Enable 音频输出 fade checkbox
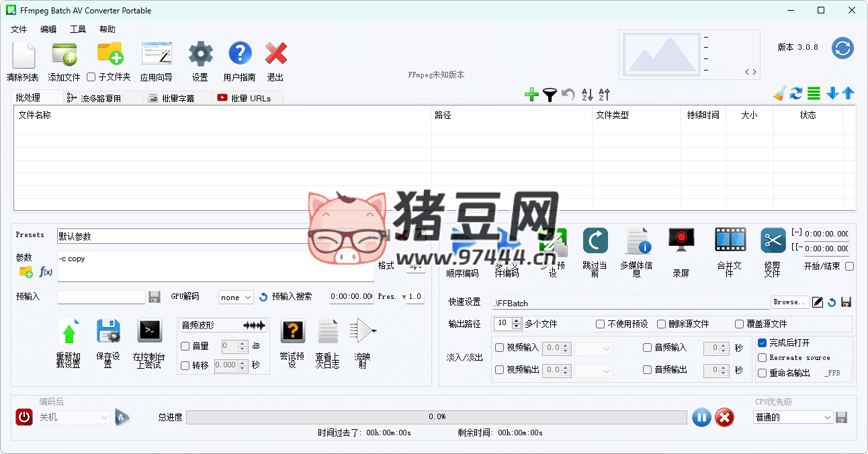Screen dimensions: 868x454 648,370
